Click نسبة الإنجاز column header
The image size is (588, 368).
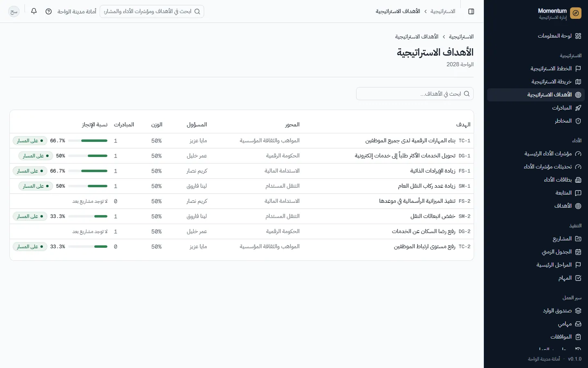95,125
